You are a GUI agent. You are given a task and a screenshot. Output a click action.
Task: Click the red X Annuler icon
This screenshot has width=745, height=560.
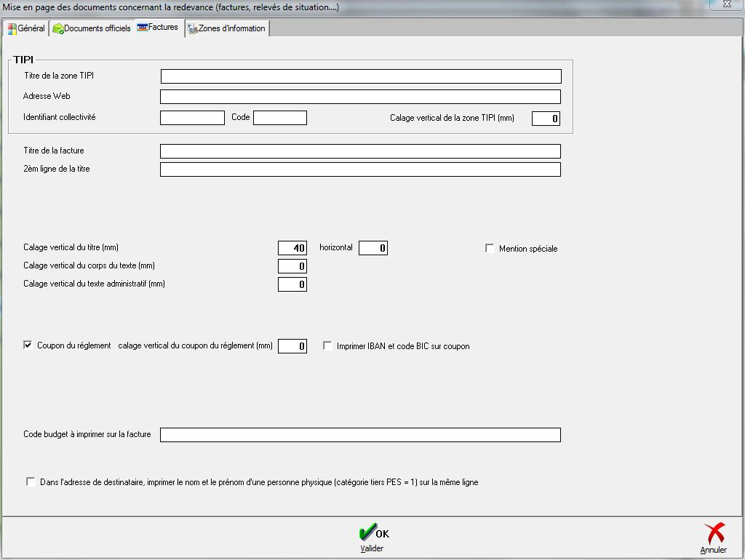pos(714,534)
